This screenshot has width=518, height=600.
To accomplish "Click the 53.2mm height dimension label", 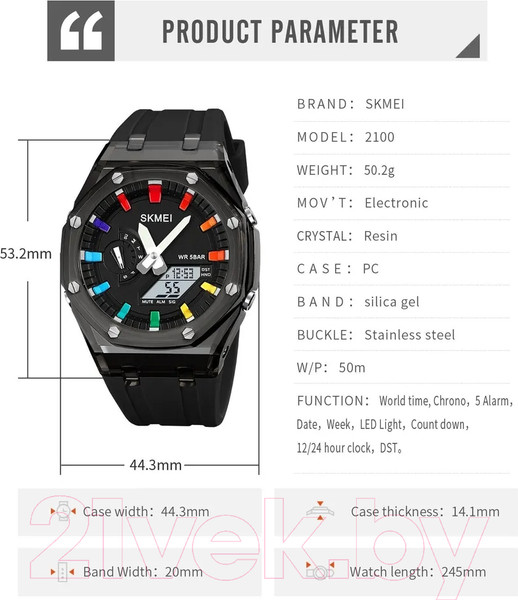I will point(26,253).
